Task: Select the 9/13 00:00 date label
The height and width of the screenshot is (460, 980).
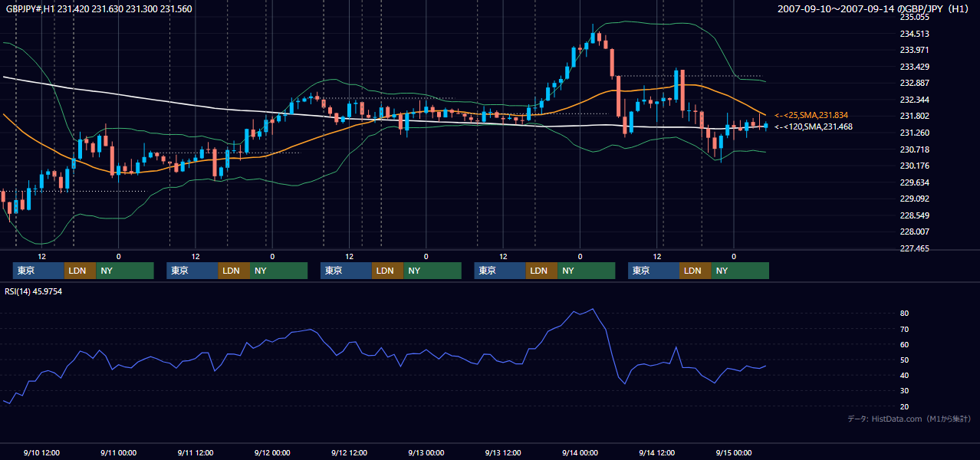Action: click(426, 452)
